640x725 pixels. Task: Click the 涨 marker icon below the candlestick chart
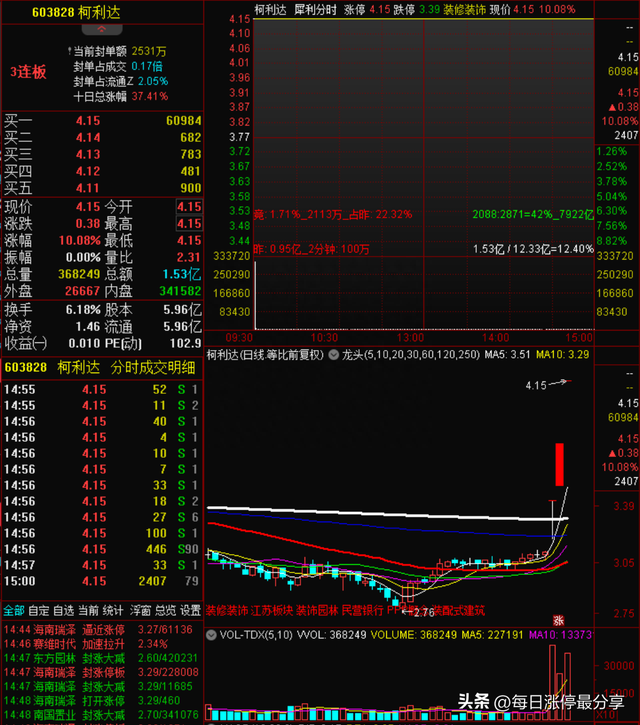click(558, 619)
